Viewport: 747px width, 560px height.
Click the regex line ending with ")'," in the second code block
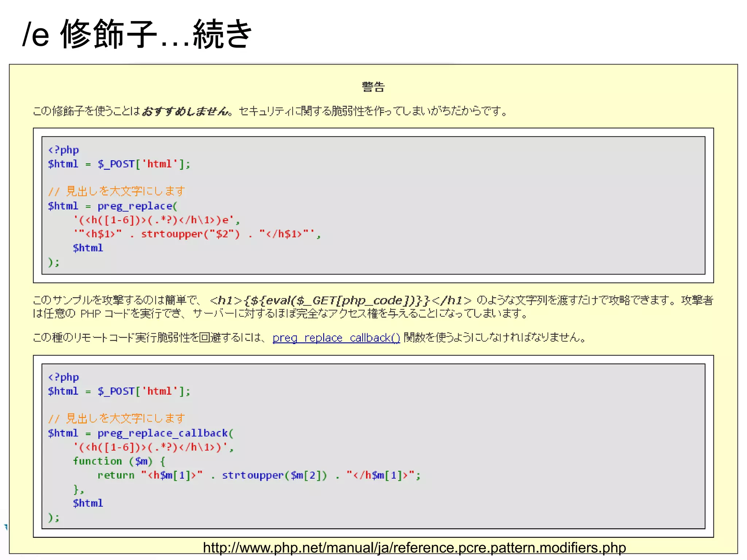[x=153, y=447]
